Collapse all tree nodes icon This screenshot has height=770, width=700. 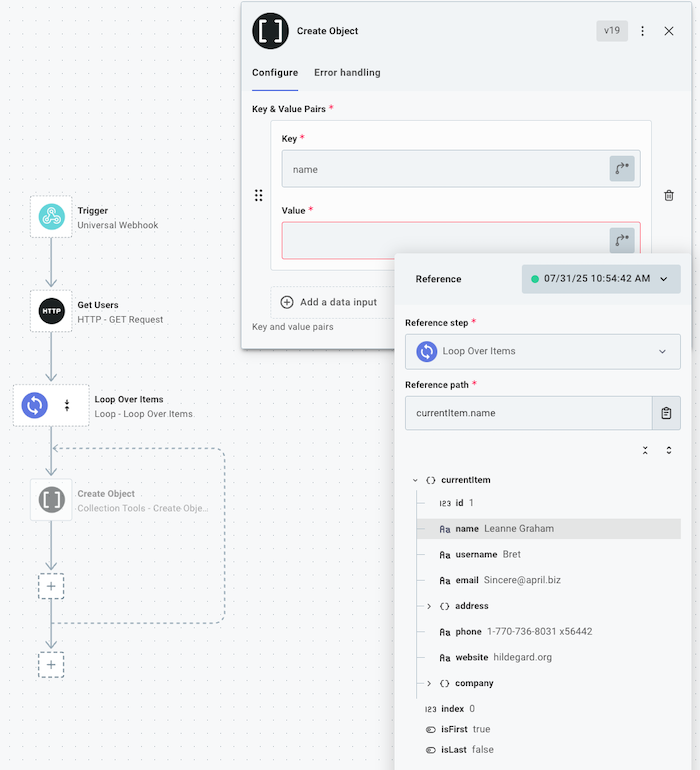click(x=645, y=450)
